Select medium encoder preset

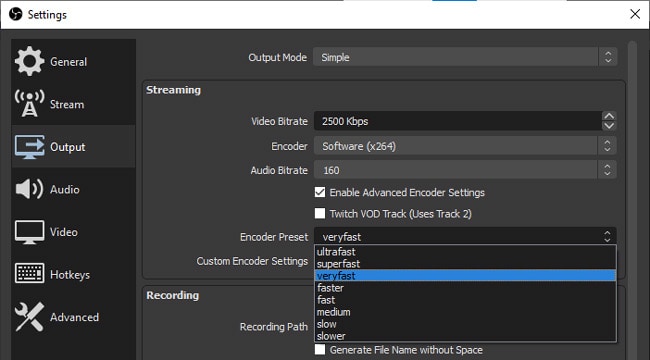pyautogui.click(x=465, y=311)
